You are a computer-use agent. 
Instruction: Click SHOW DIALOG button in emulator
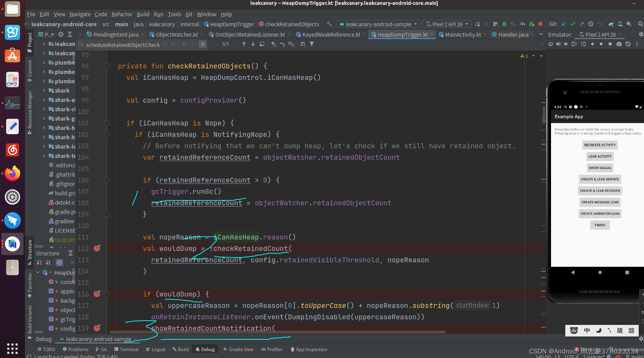tap(600, 168)
